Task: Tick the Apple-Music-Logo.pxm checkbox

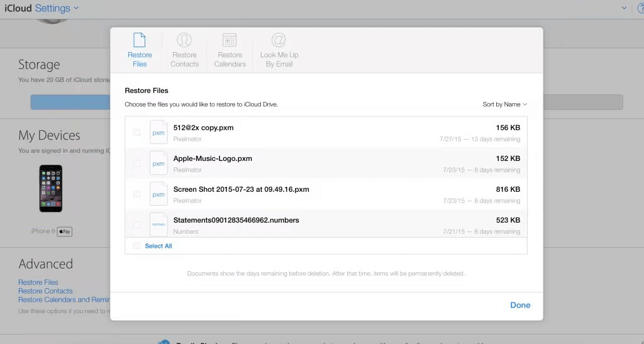Action: pos(137,164)
